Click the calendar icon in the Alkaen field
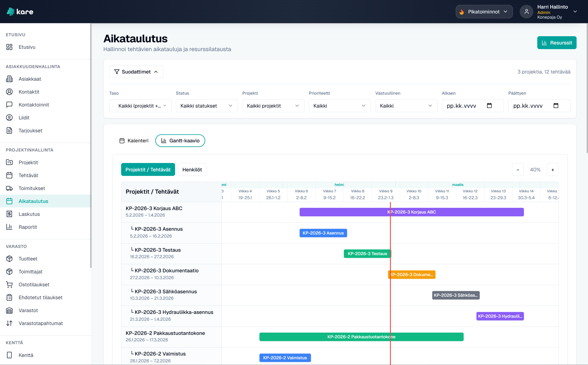Image resolution: width=588 pixels, height=365 pixels. point(489,106)
